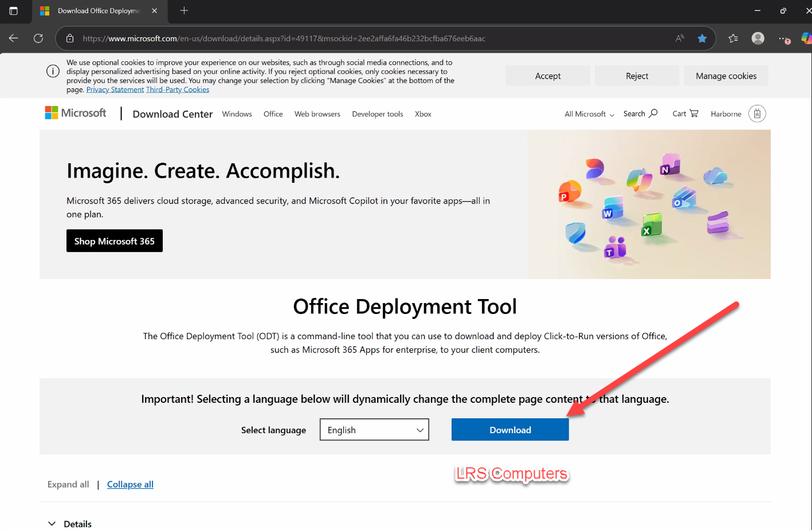Click the Collapse all link
Screen dimensions: 812x530
click(130, 484)
